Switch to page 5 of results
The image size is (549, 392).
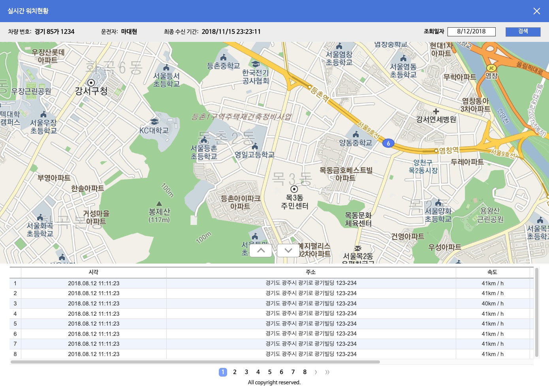270,372
